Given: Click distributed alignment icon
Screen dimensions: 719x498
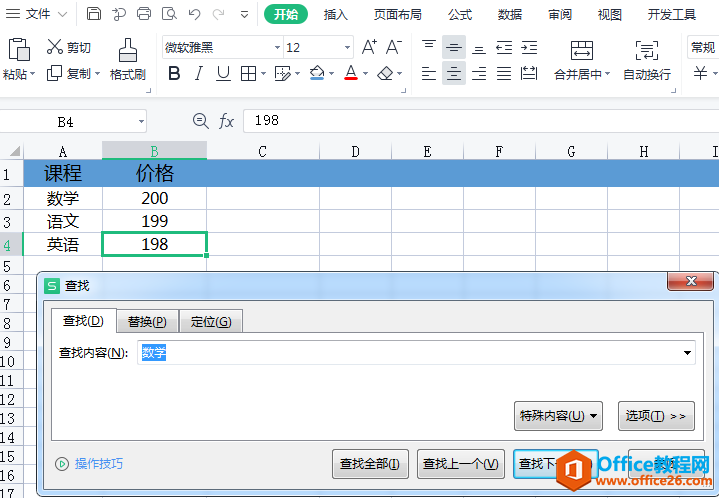Looking at the screenshot, I should 529,73.
